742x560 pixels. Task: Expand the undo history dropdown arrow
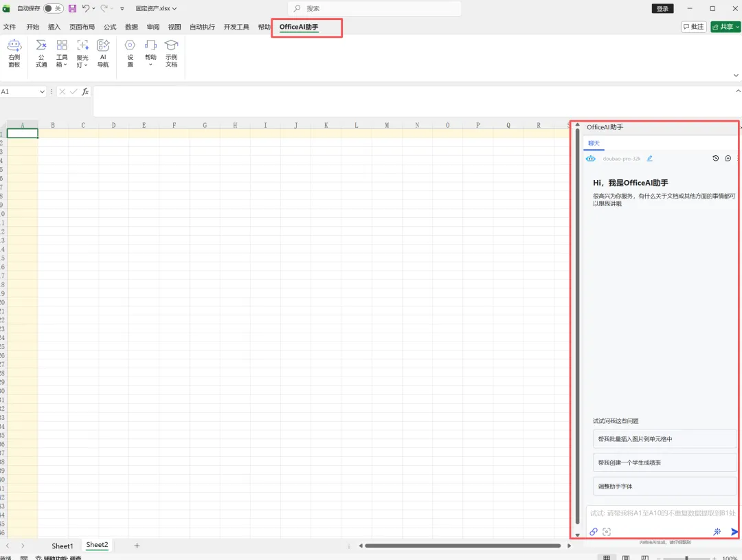(93, 8)
